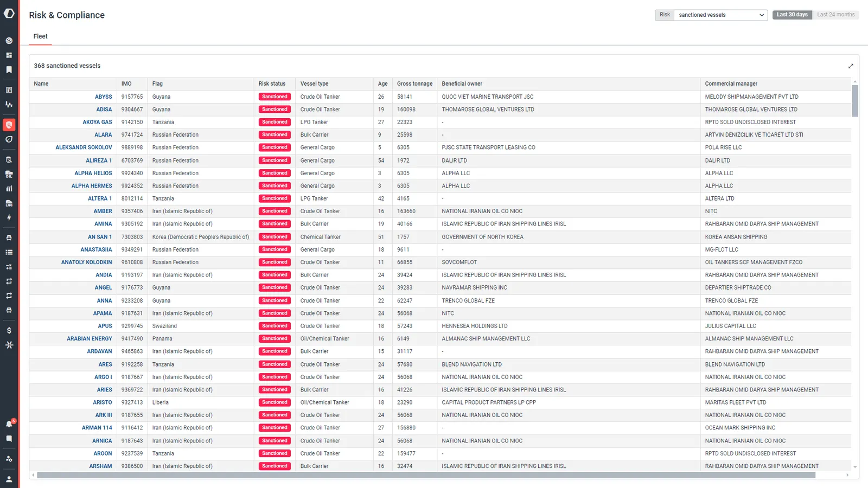Click the Sanctioned badge in the AMBER row
Image resolution: width=868 pixels, height=488 pixels.
[275, 211]
